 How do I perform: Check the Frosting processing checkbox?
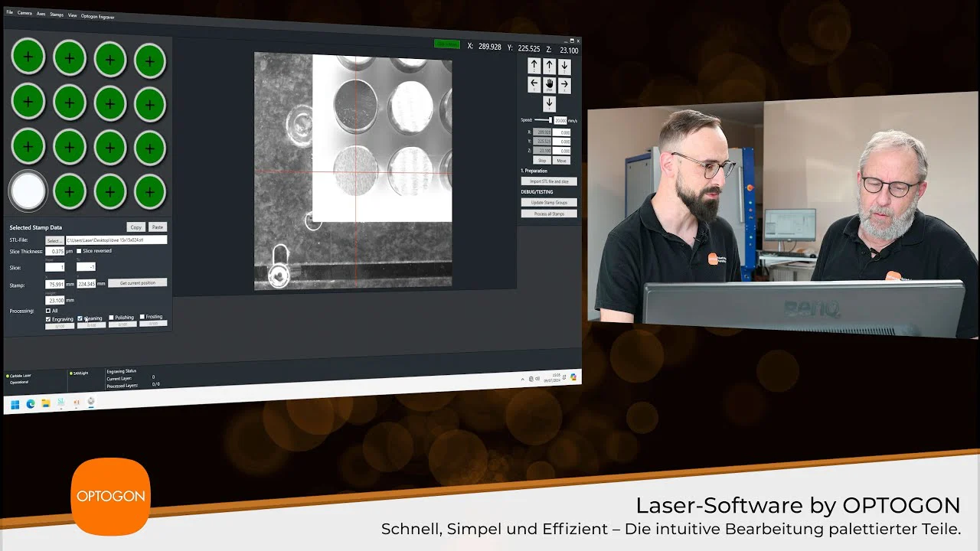[142, 317]
